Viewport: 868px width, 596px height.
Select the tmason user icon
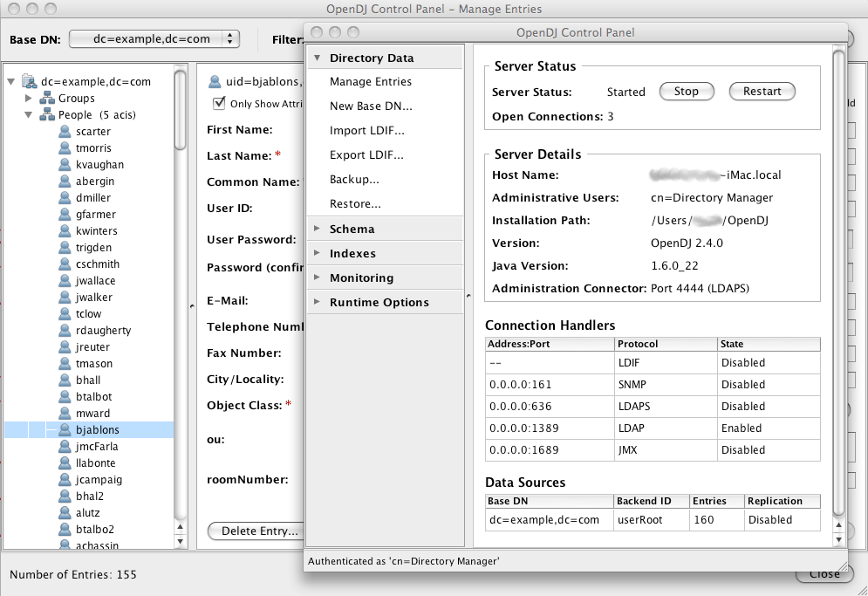click(x=65, y=364)
